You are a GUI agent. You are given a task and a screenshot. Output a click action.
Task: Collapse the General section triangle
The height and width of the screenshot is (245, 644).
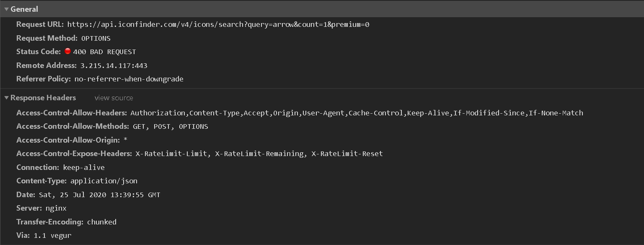(6, 9)
